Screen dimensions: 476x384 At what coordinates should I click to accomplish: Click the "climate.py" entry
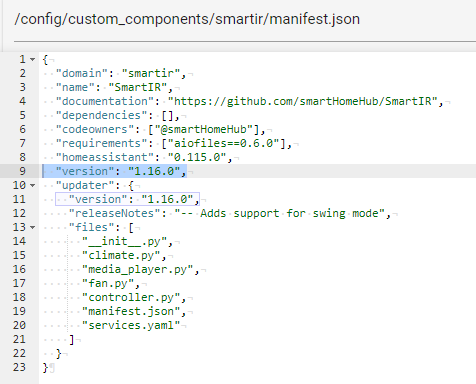121,255
